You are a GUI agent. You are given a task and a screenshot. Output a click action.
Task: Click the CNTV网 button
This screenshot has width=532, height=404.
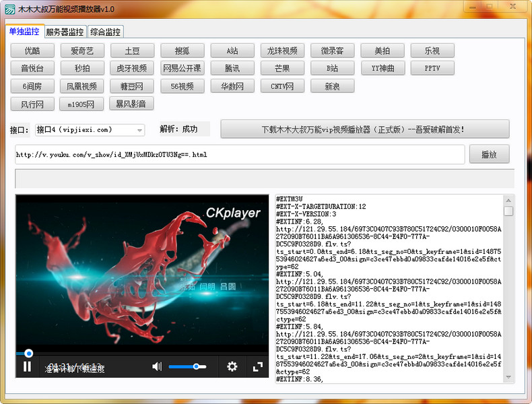coord(282,86)
